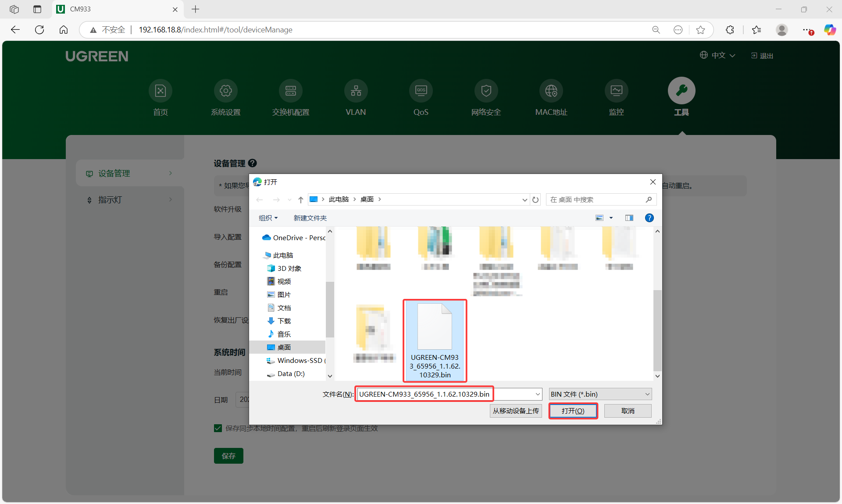This screenshot has height=504, width=842.
Task: Open 交换机配置 icon
Action: click(x=291, y=91)
